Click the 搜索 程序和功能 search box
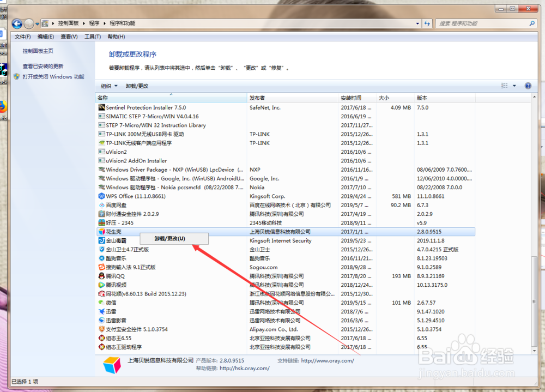The image size is (545, 392). [x=482, y=23]
